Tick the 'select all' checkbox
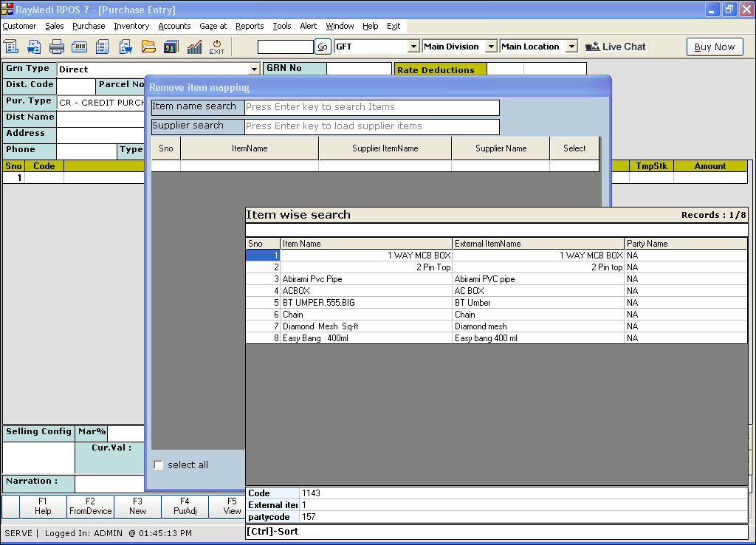756x545 pixels. click(x=158, y=465)
